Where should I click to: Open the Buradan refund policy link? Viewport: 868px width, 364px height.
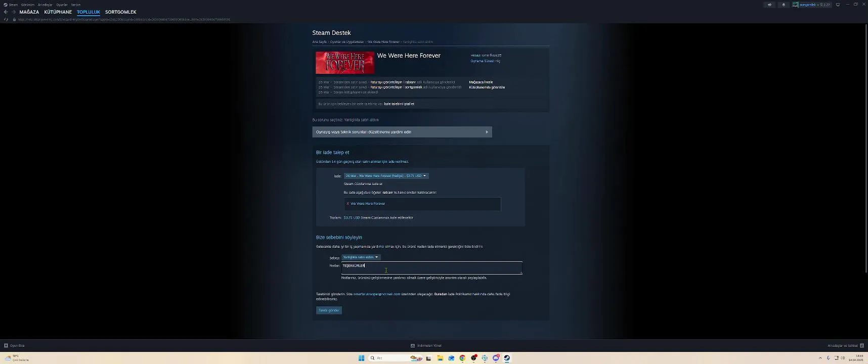[x=441, y=294]
